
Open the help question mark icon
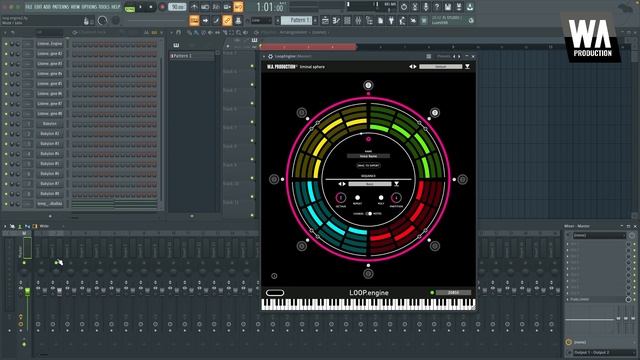click(437, 7)
